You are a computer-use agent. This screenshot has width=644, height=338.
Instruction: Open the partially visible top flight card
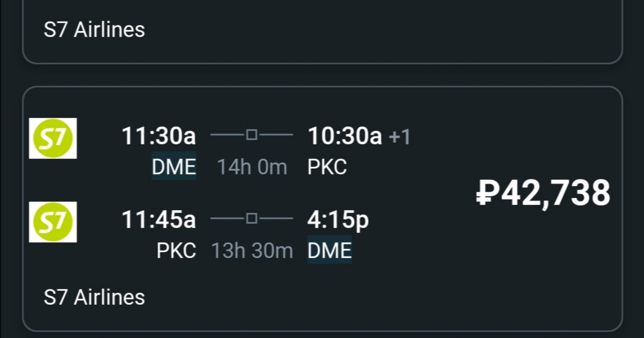coord(322,31)
